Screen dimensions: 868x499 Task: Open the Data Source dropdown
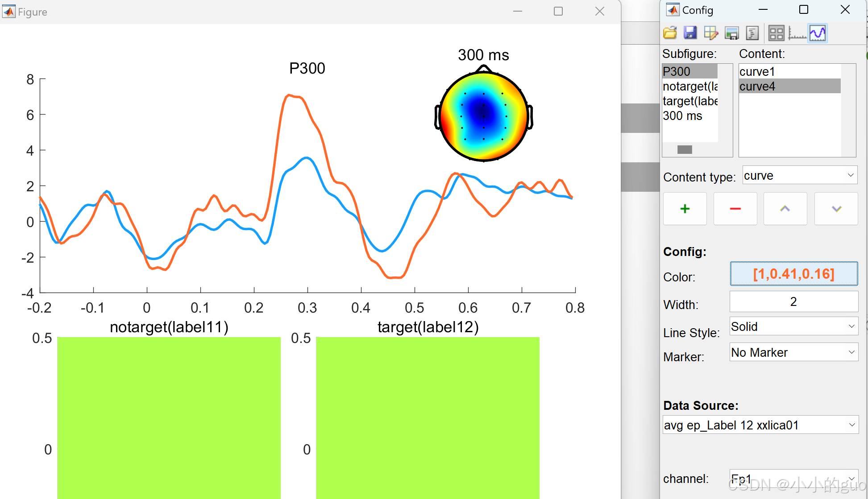pyautogui.click(x=760, y=425)
